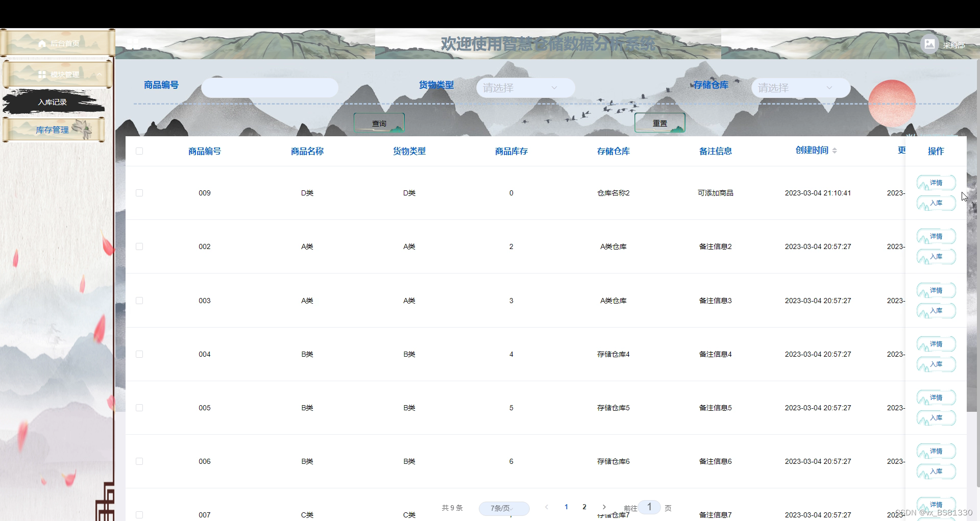The image size is (980, 521).
Task: Click the cell 2023-03-04 21:10:41
Action: click(x=818, y=193)
